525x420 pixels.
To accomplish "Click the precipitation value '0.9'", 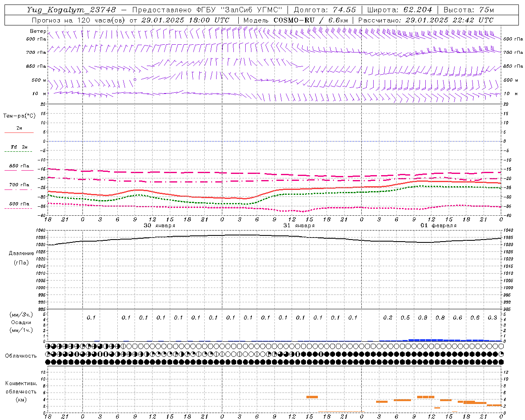I will tap(422, 318).
